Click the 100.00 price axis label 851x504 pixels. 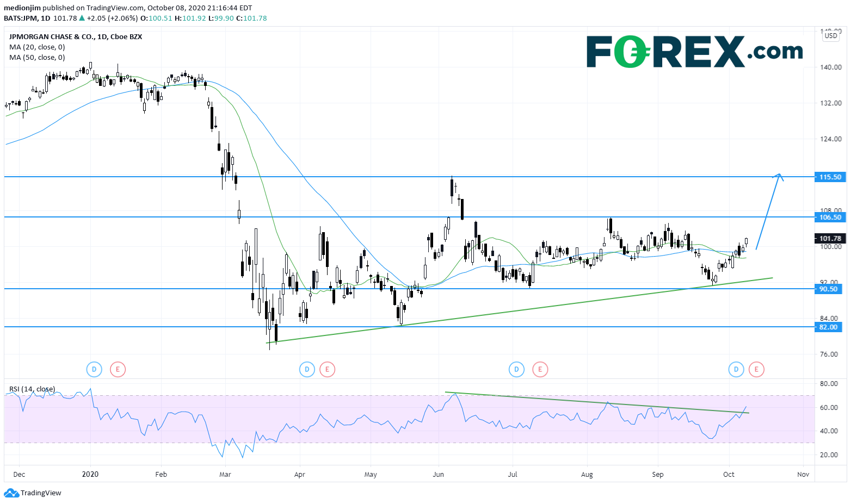[831, 247]
